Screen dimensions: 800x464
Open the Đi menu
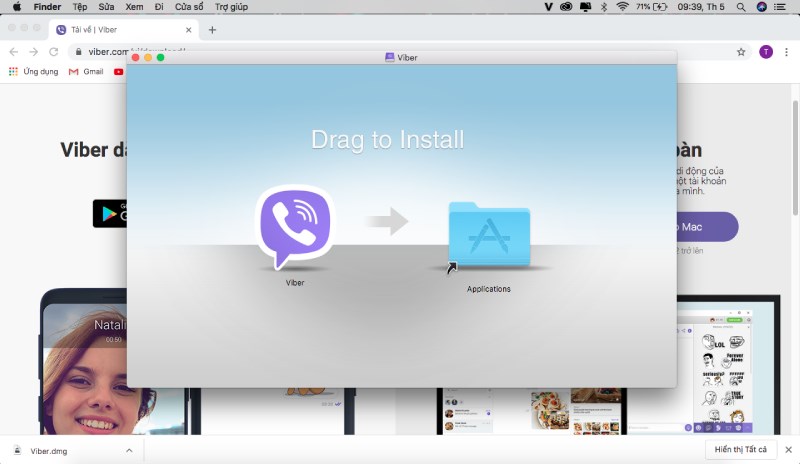click(159, 7)
